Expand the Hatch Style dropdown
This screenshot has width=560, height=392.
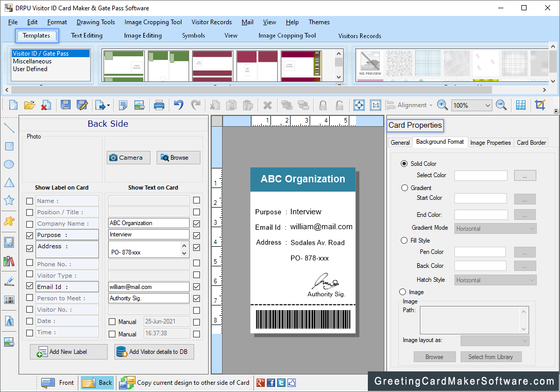click(x=496, y=280)
